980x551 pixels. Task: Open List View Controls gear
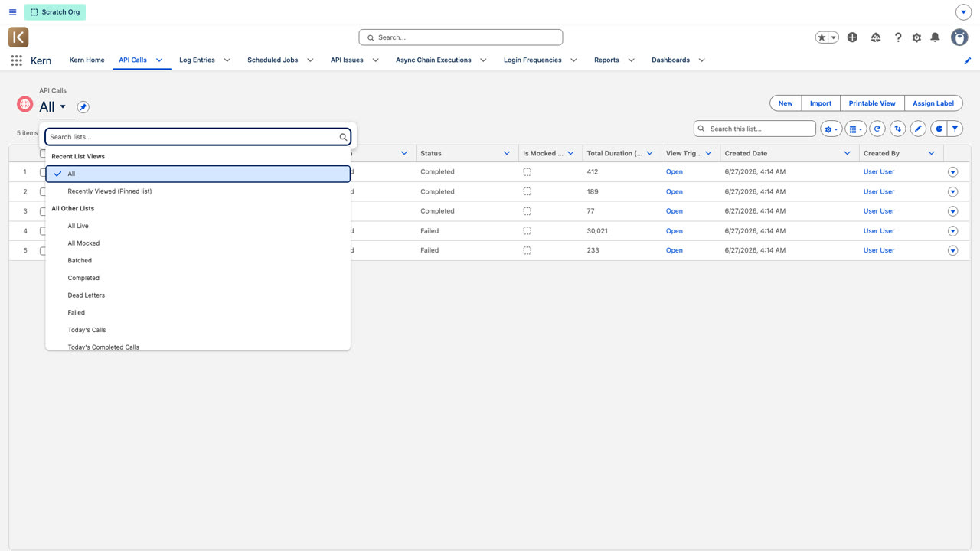pyautogui.click(x=831, y=129)
